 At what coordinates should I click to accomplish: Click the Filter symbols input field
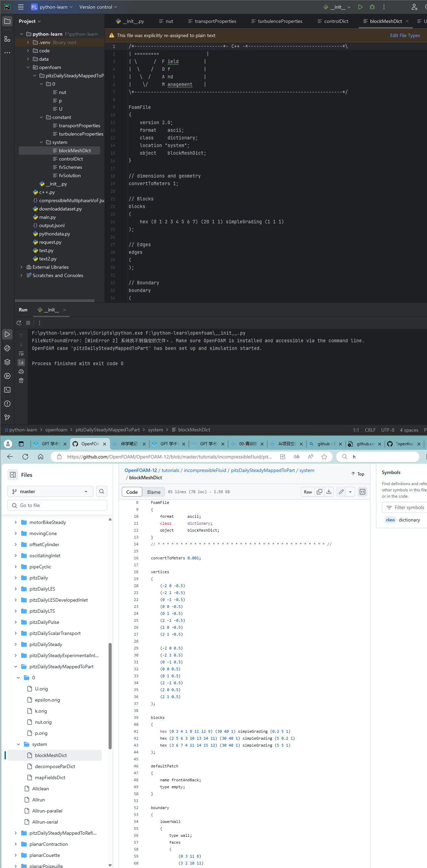click(x=404, y=507)
